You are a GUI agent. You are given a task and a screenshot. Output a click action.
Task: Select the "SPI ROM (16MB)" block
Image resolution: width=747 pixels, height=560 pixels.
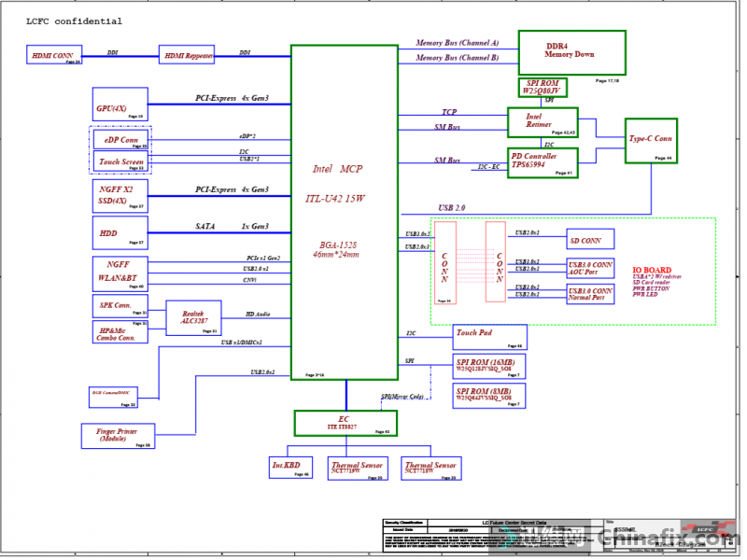489,367
